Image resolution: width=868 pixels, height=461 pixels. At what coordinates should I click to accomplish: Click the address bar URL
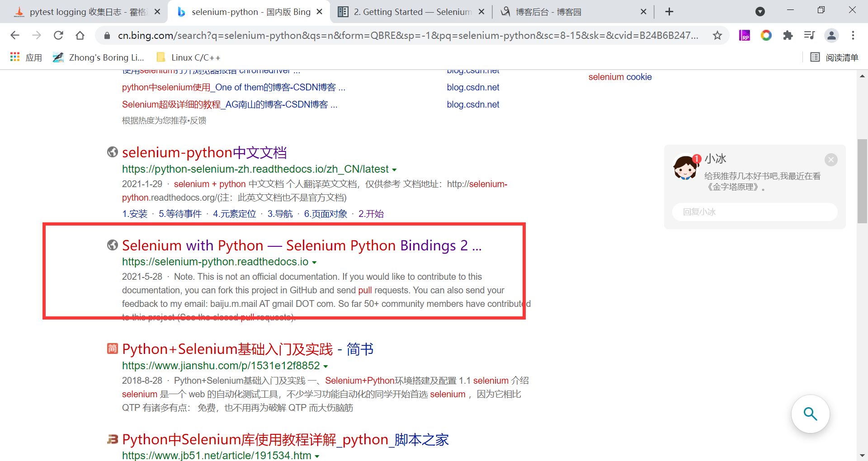(408, 35)
